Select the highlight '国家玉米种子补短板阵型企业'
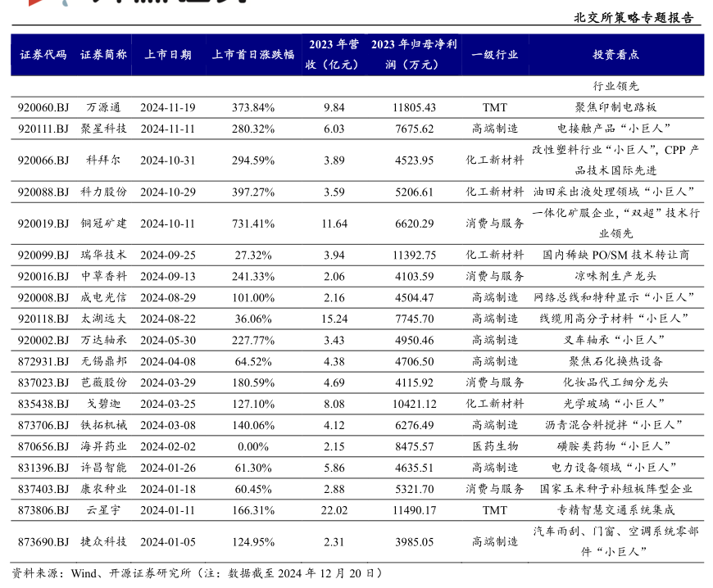 point(615,490)
